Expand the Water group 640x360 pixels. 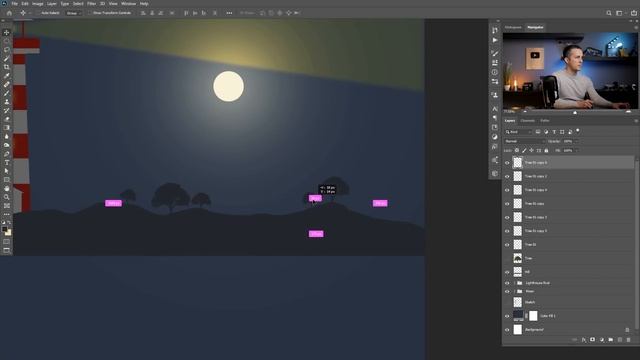[514, 291]
